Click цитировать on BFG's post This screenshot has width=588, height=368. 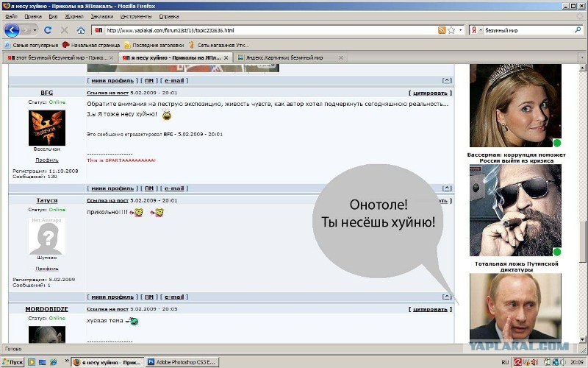(x=430, y=93)
